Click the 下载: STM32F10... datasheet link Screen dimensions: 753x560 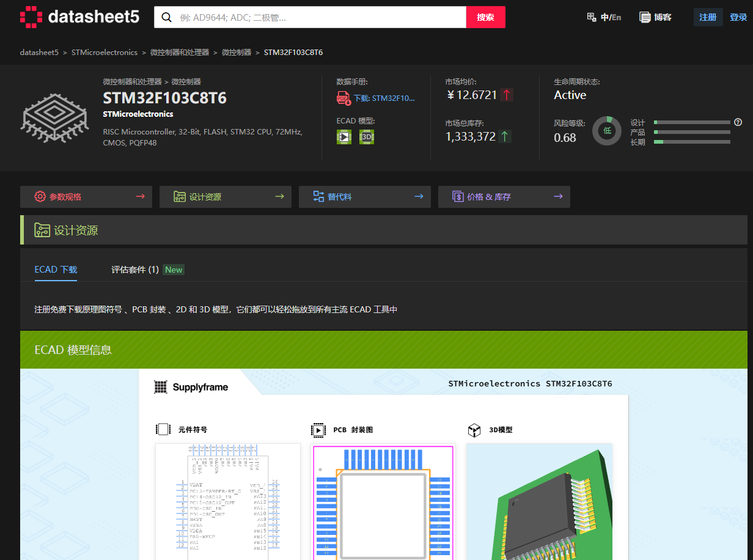click(384, 98)
